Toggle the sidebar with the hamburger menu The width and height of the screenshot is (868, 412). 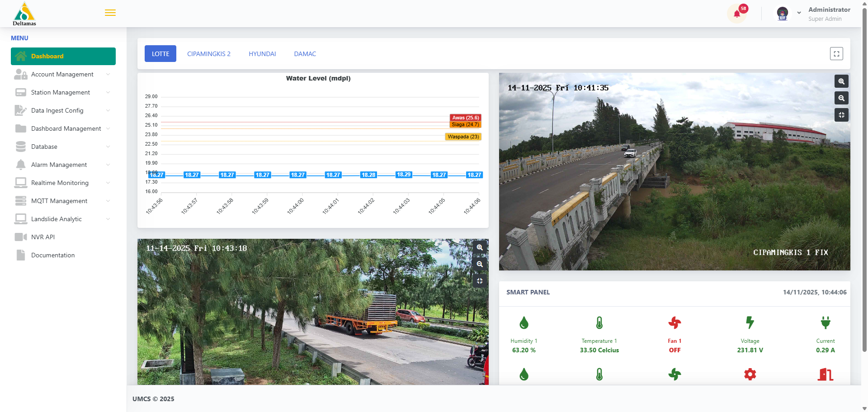pyautogui.click(x=110, y=13)
